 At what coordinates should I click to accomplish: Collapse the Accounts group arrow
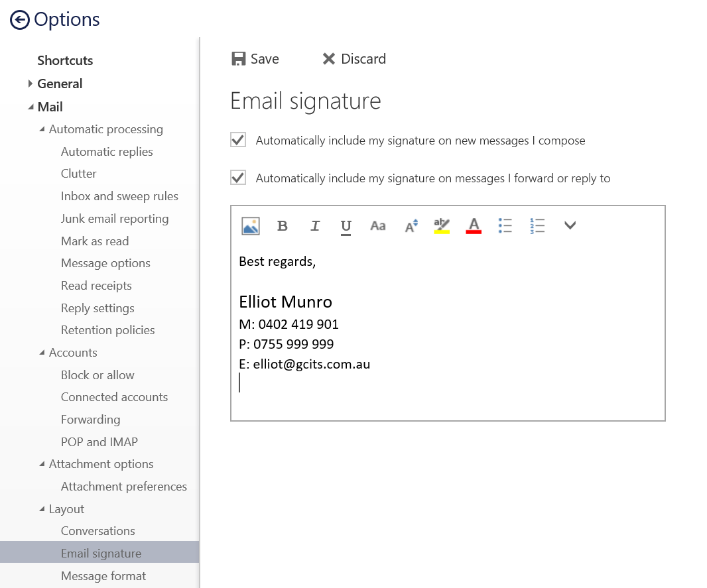tap(42, 353)
